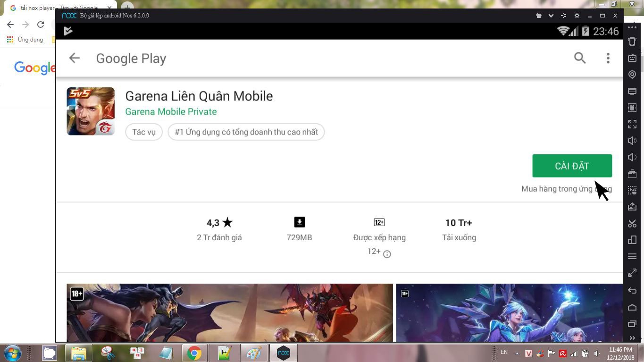Click Google logo in Chrome page
The height and width of the screenshot is (362, 644).
coord(35,69)
